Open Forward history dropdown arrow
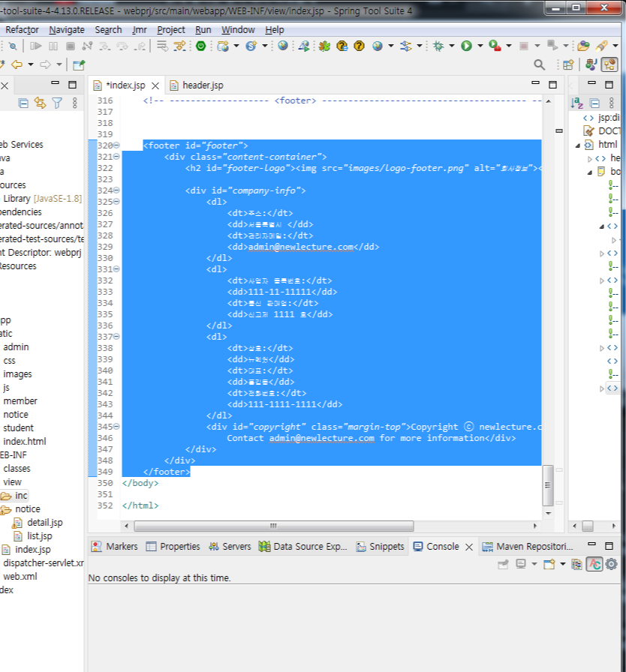This screenshot has width=626, height=672. click(x=59, y=64)
